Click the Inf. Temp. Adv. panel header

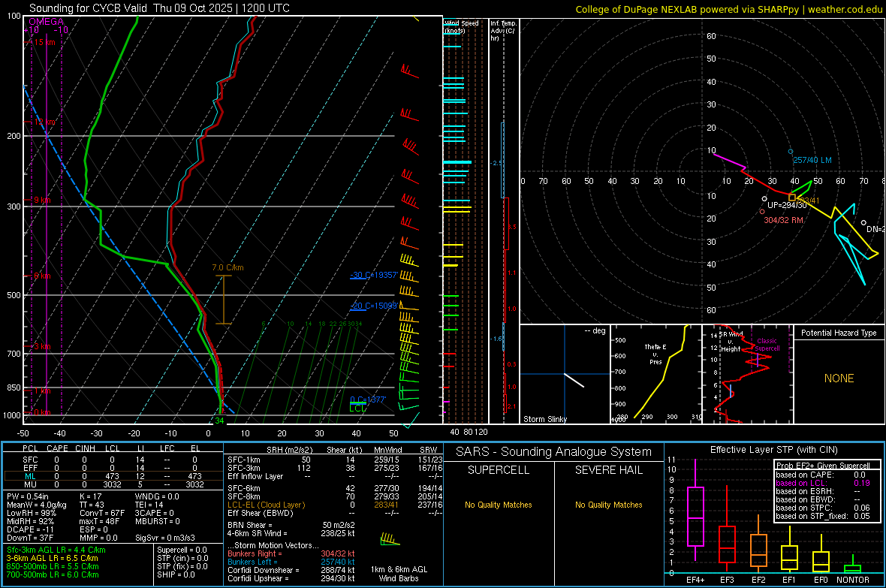tap(503, 31)
